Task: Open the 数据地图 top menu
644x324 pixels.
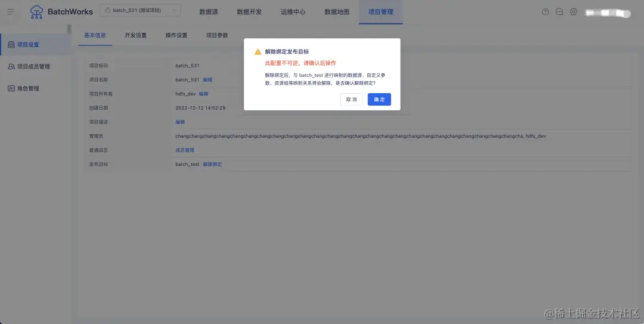Action: [337, 12]
